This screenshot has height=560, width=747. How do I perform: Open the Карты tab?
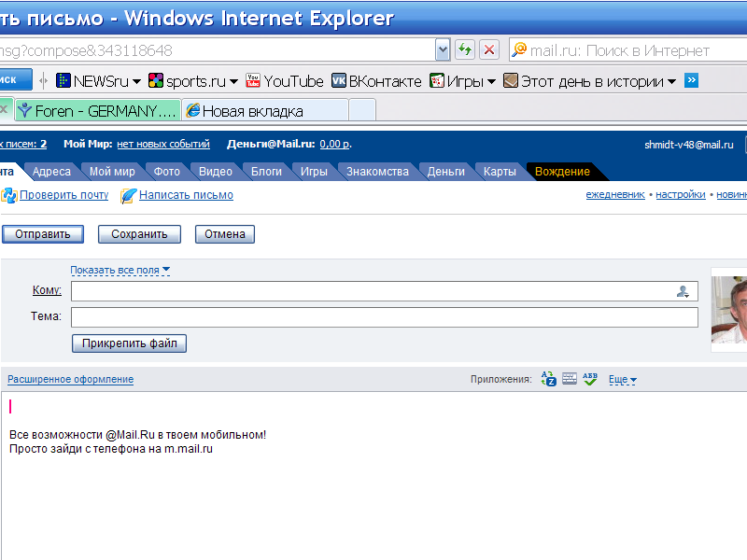(500, 172)
